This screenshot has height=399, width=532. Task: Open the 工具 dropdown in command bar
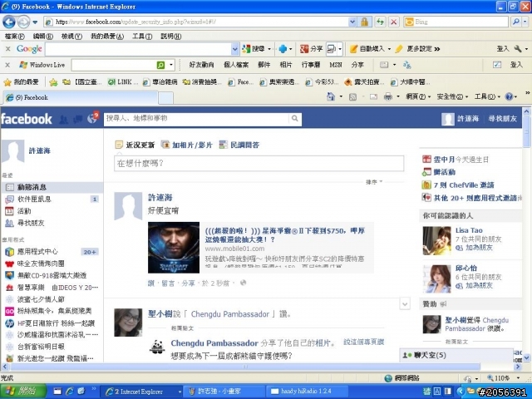click(x=487, y=97)
